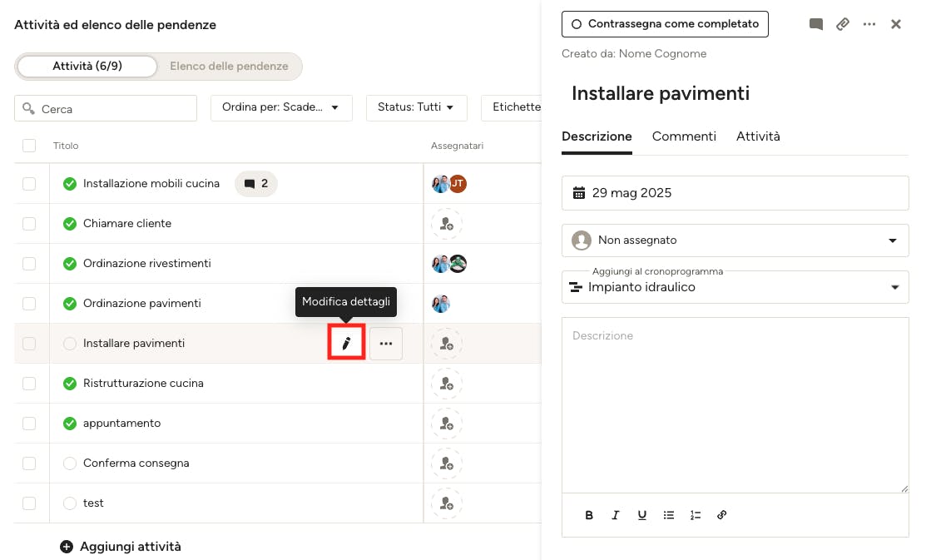
Task: Select the Commenti tab
Action: tap(684, 137)
